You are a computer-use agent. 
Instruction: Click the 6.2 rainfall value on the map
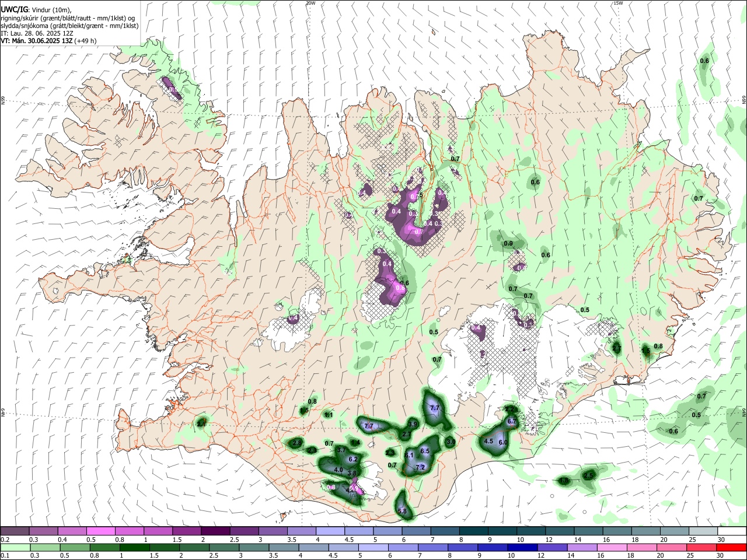click(x=352, y=460)
